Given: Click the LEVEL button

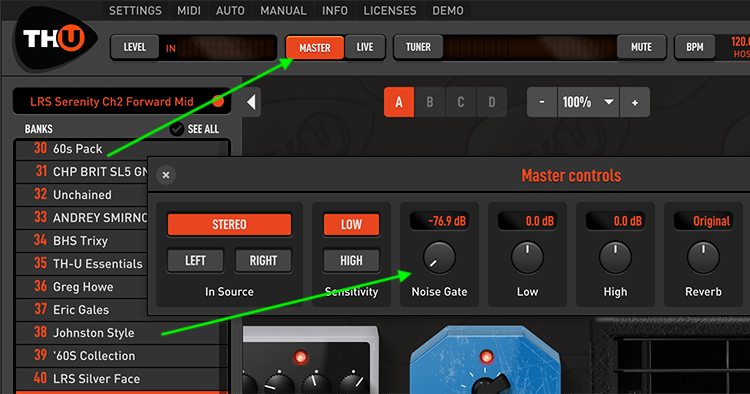Looking at the screenshot, I should pyautogui.click(x=135, y=47).
